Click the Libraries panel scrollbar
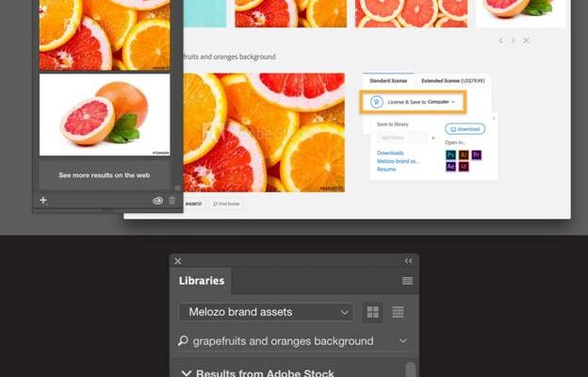 [411, 369]
